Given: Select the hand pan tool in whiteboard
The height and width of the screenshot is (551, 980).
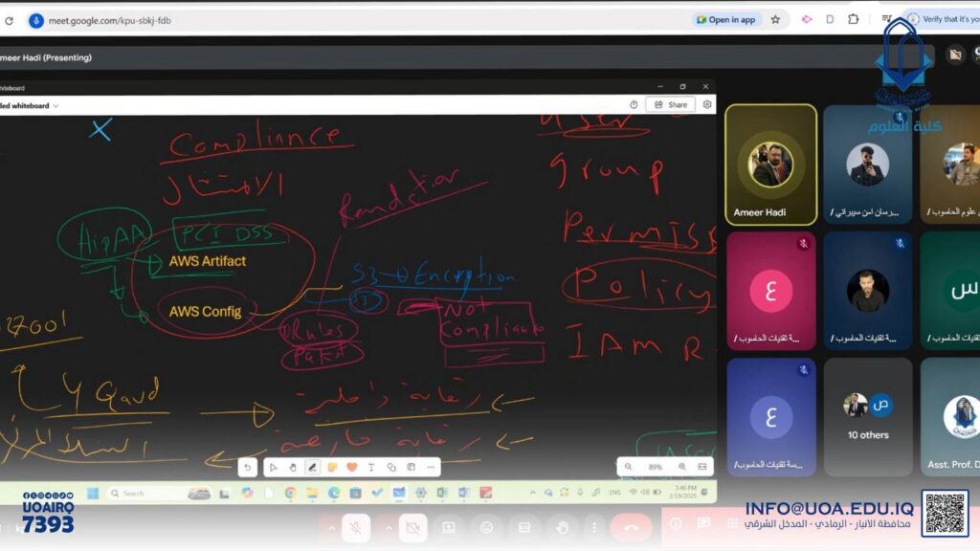Looking at the screenshot, I should [293, 467].
